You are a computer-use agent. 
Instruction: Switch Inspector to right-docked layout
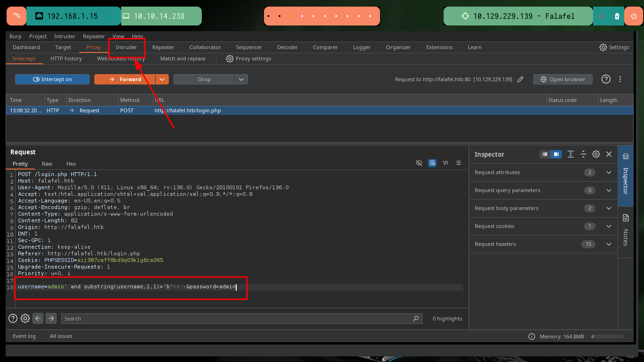coord(556,154)
